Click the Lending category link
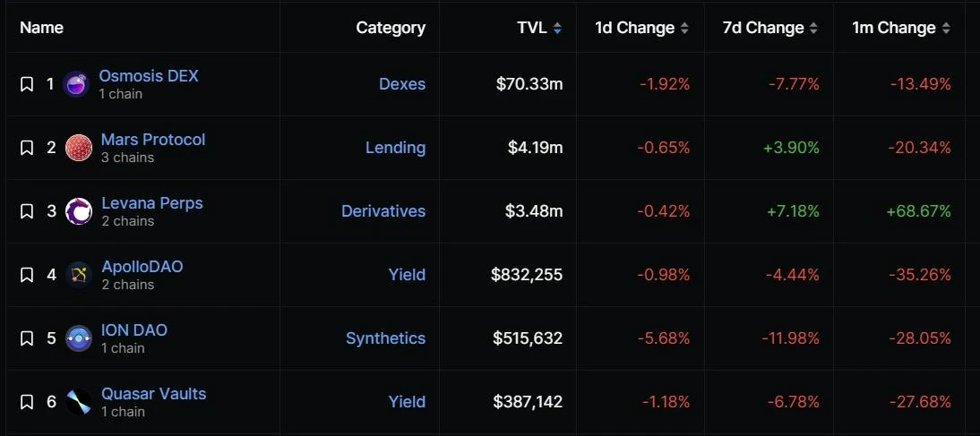The height and width of the screenshot is (436, 980). [x=395, y=148]
